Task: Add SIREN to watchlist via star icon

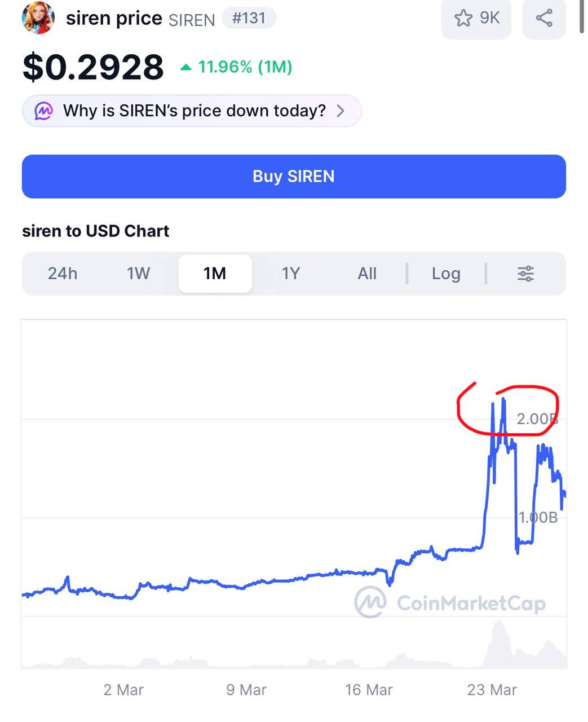Action: (x=463, y=18)
